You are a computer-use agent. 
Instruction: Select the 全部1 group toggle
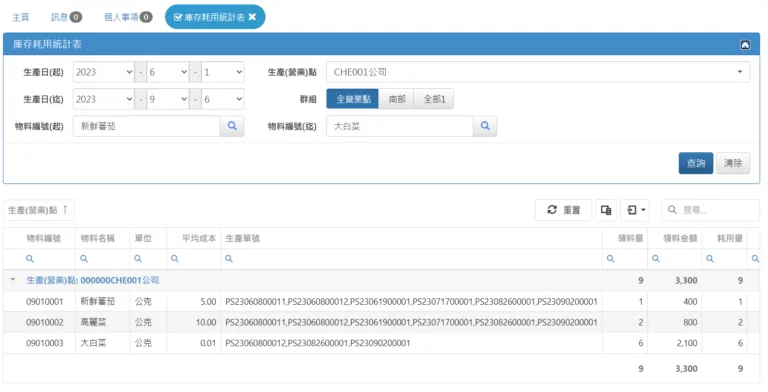tap(434, 99)
